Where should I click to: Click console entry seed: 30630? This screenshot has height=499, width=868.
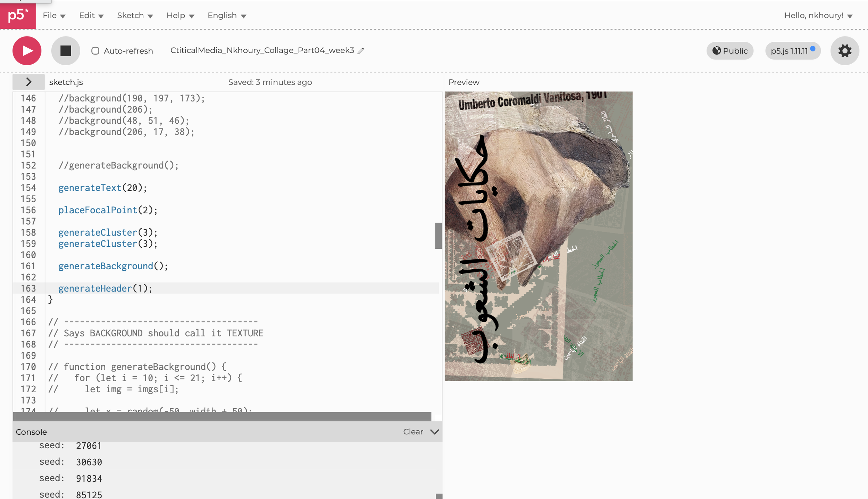(70, 462)
